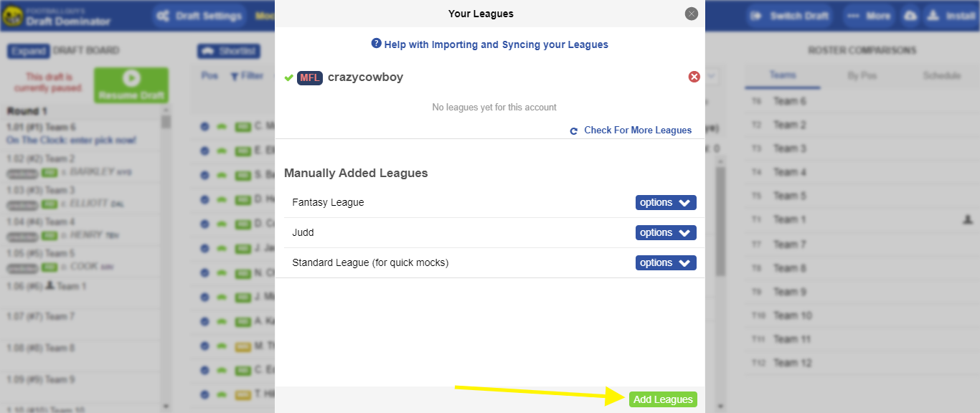980x413 pixels.
Task: Open options dropdown for Fantasy League
Action: coord(666,203)
